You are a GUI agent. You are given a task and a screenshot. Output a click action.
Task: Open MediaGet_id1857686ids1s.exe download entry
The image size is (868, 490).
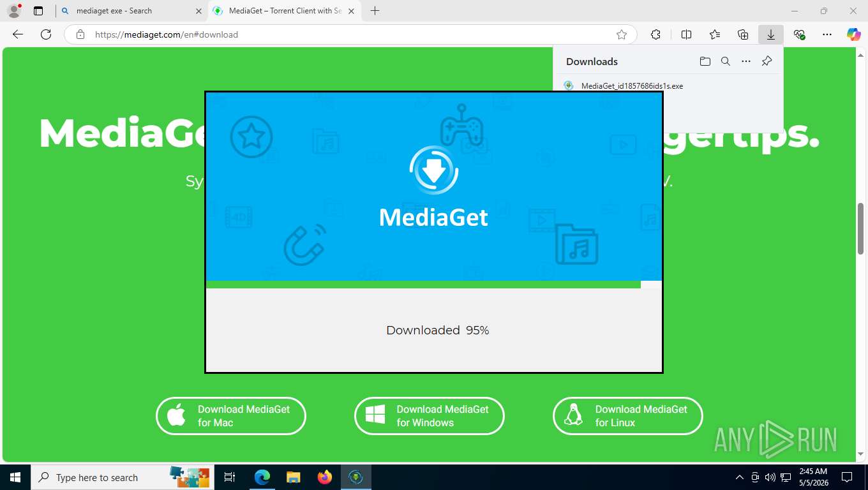coord(632,85)
